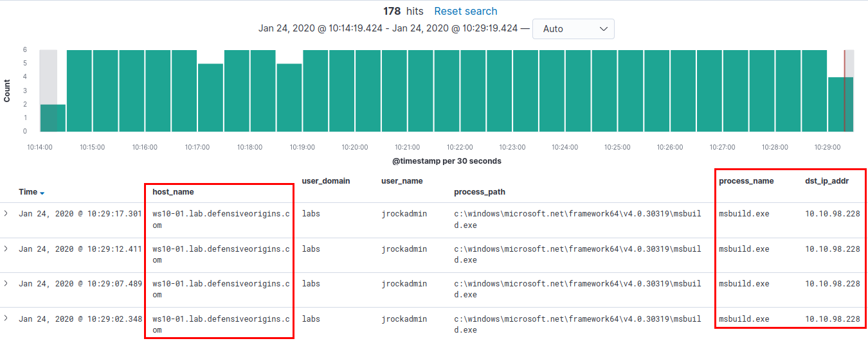Click timestamp Jan 24, 2020 @ 10:29:07.489
The width and height of the screenshot is (868, 341).
click(x=80, y=283)
